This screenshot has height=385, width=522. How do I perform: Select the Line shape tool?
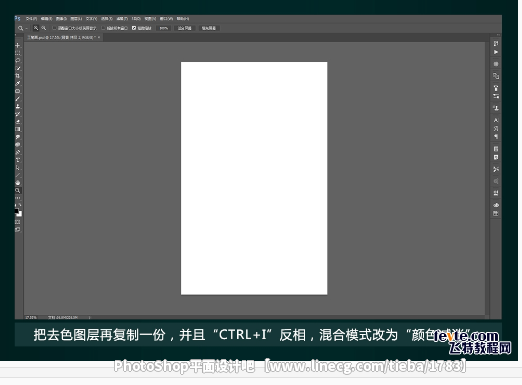click(x=18, y=175)
